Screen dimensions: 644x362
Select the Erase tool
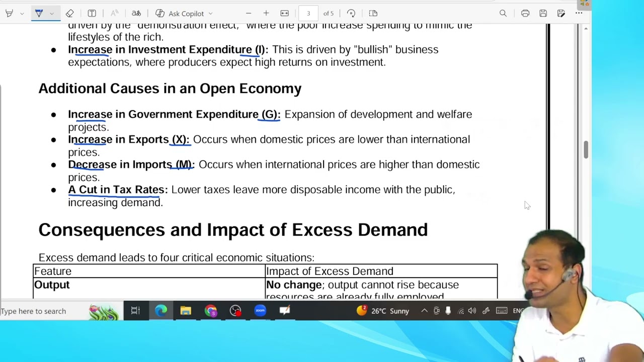click(70, 14)
